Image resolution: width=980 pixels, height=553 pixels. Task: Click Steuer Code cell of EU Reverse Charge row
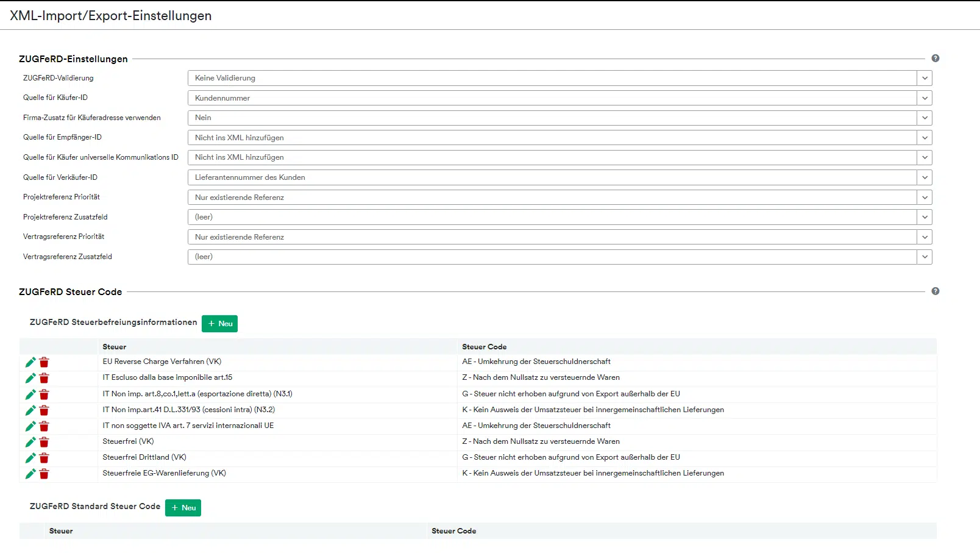[697, 362]
